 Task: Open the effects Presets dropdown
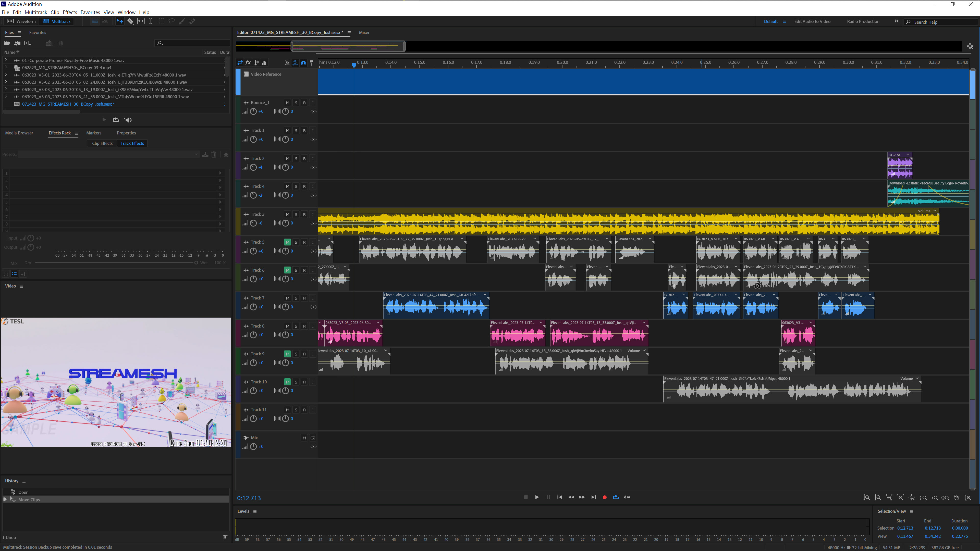196,154
